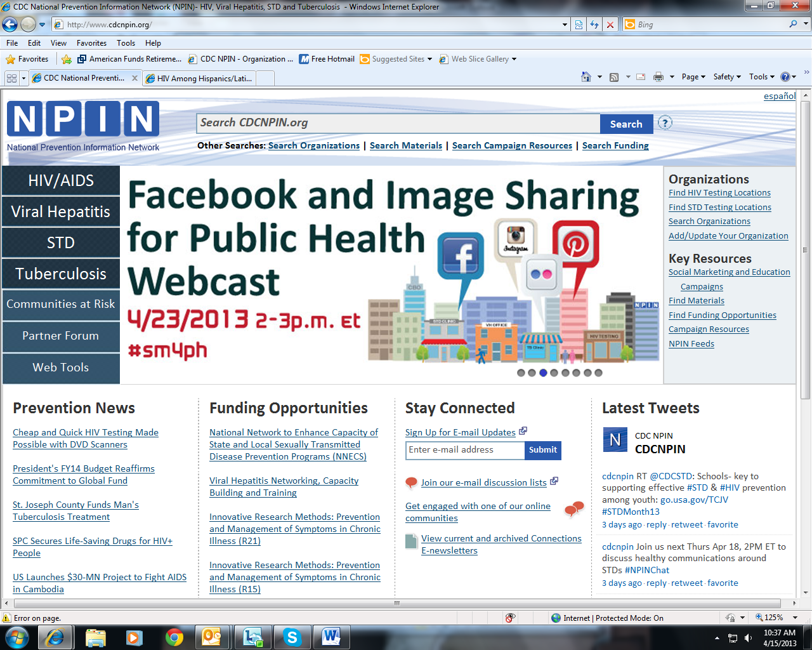Click the Windows Start button
This screenshot has height=650, width=812.
(x=16, y=637)
